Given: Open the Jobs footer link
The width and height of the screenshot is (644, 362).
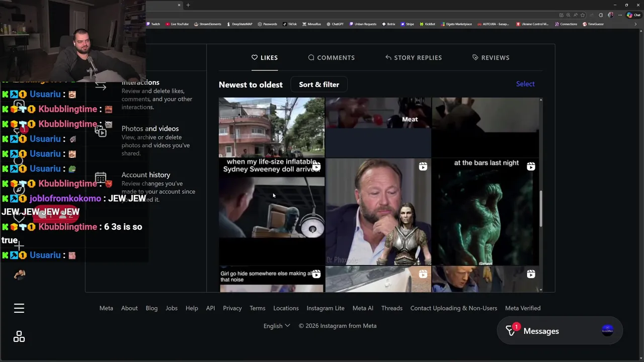Looking at the screenshot, I should point(172,308).
